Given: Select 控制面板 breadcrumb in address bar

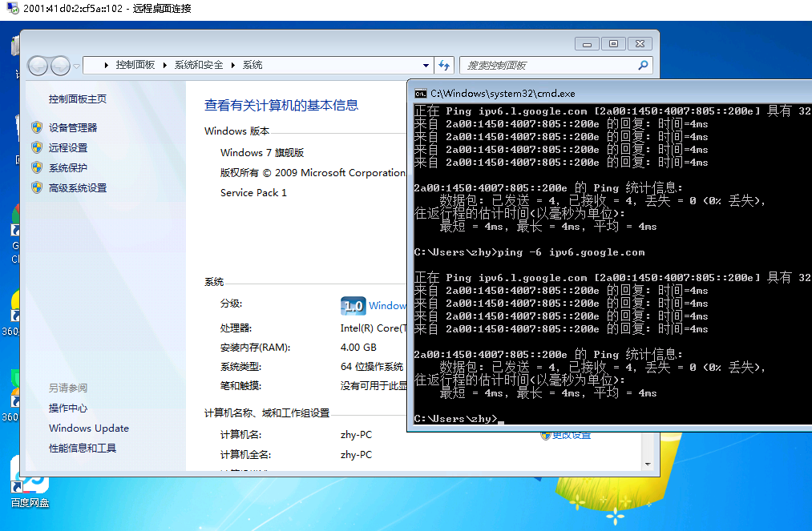Looking at the screenshot, I should coord(135,65).
